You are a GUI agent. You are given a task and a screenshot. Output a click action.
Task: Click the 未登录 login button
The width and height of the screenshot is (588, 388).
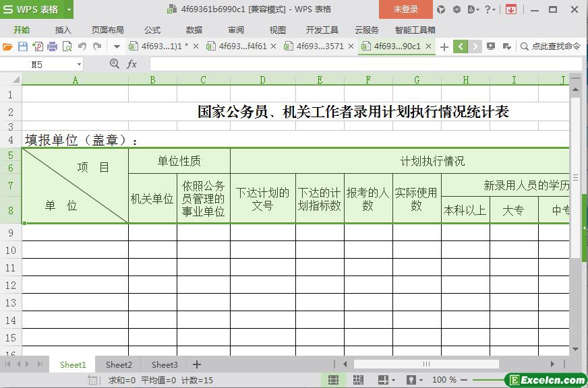(x=405, y=9)
